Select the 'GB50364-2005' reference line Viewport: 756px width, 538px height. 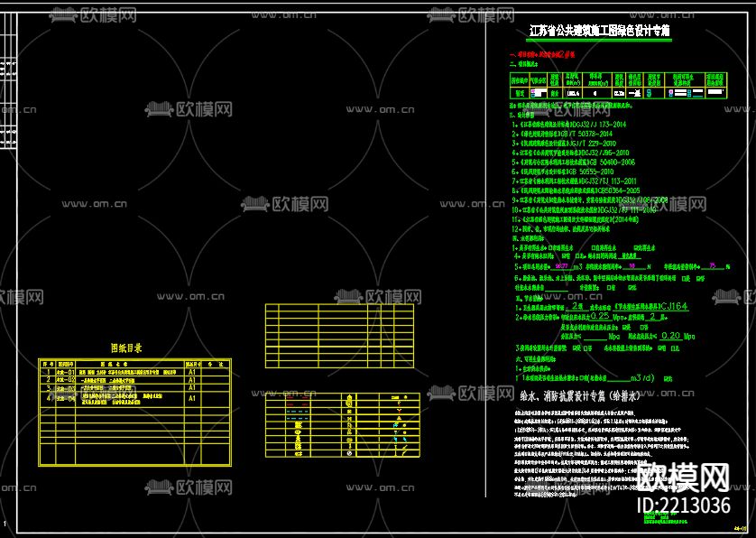tap(576, 190)
